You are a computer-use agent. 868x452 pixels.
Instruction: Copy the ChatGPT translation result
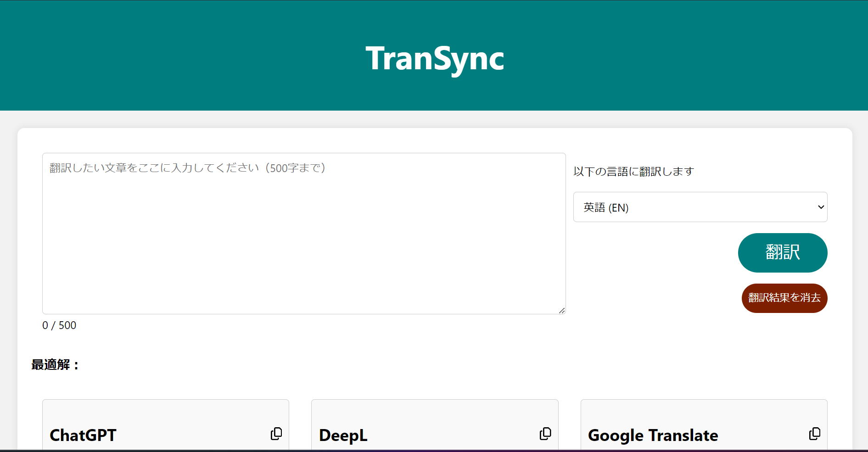(276, 434)
